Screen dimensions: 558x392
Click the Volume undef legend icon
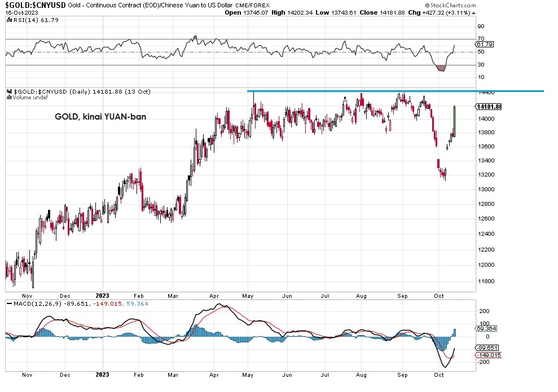(x=8, y=97)
